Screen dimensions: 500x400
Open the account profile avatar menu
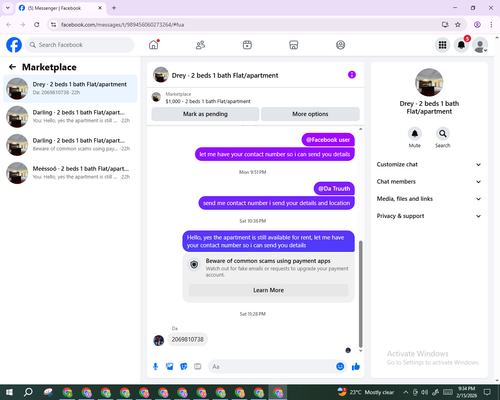click(480, 45)
